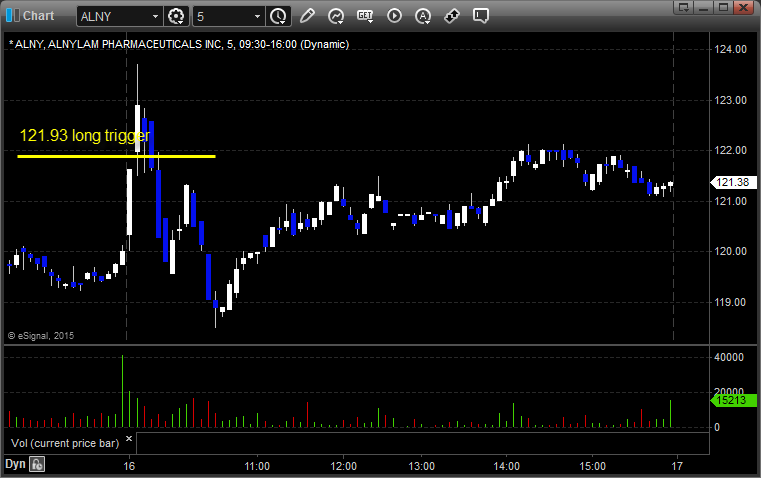The width and height of the screenshot is (761, 478).
Task: Remove the Vol study with x
Action: [129, 439]
